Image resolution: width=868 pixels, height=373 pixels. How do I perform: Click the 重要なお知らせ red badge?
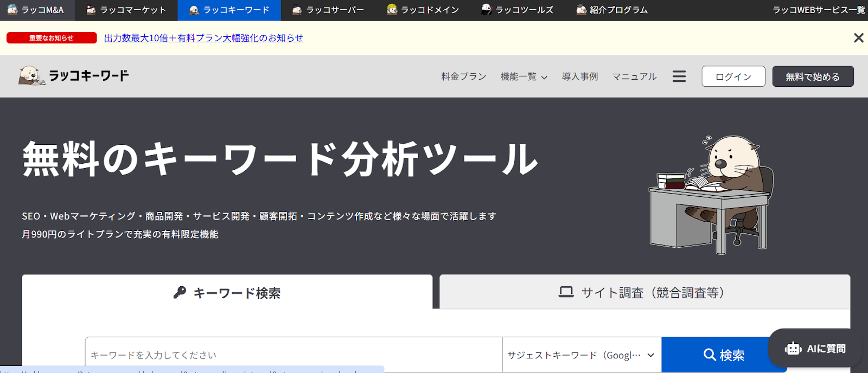52,38
